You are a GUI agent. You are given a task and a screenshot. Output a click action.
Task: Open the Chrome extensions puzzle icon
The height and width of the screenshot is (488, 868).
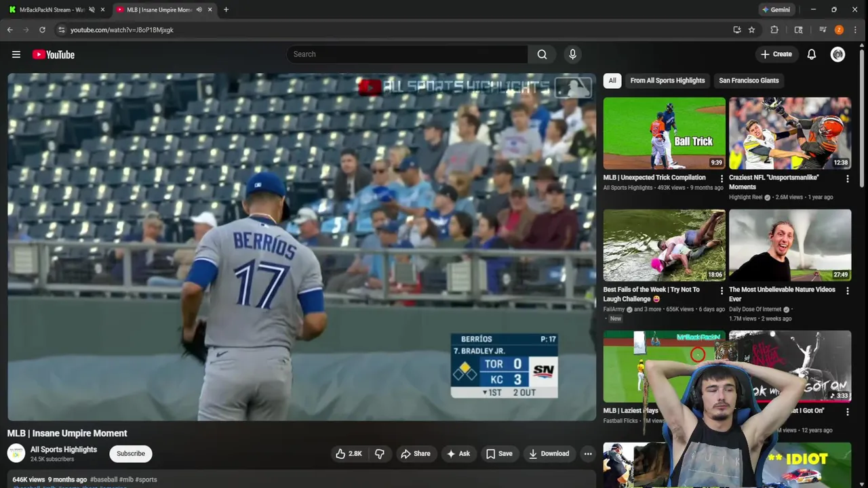(x=774, y=30)
